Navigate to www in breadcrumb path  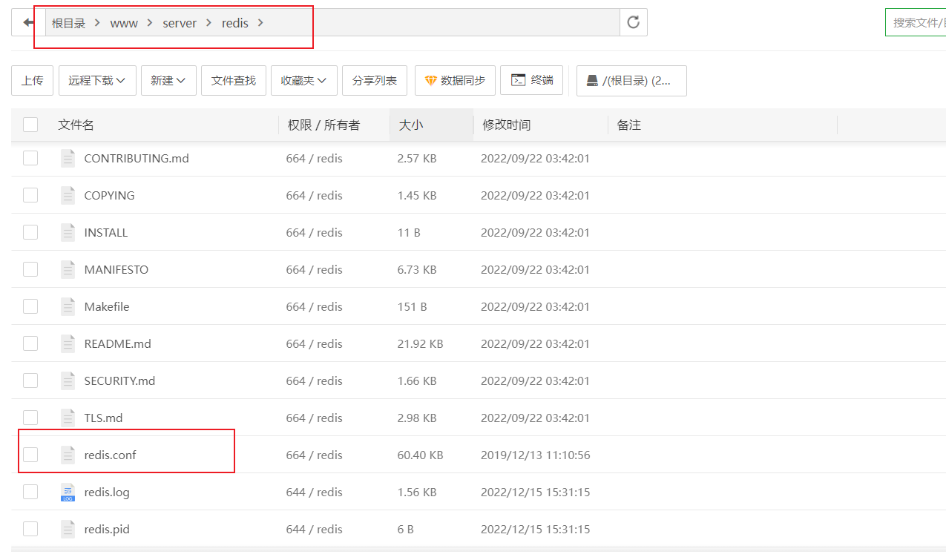[x=124, y=23]
